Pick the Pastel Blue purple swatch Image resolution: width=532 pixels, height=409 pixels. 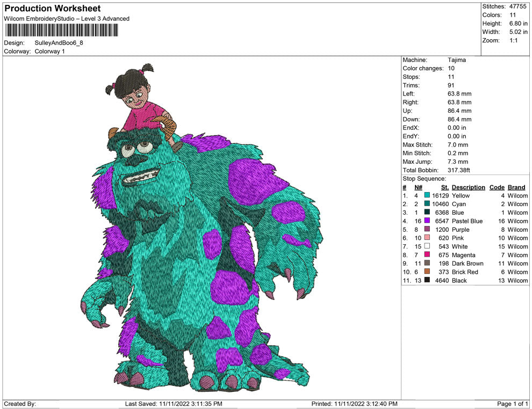point(427,221)
